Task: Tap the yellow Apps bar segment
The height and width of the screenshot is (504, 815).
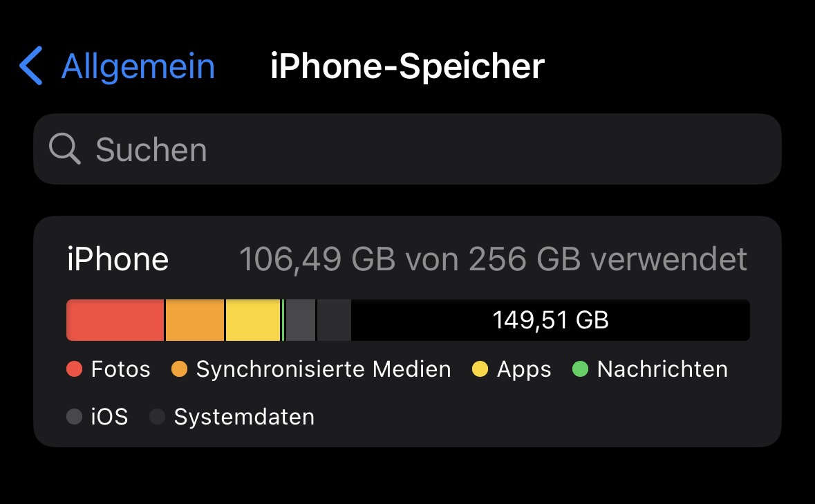Action: [x=252, y=320]
